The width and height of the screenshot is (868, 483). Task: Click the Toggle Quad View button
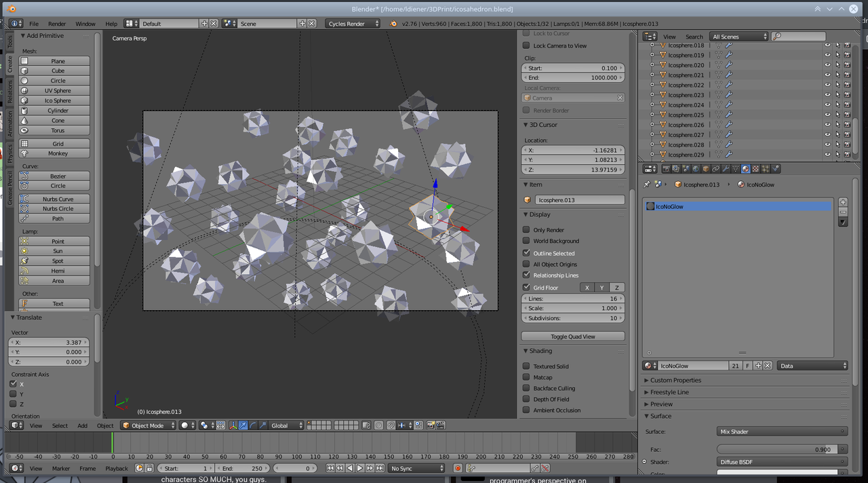click(573, 336)
